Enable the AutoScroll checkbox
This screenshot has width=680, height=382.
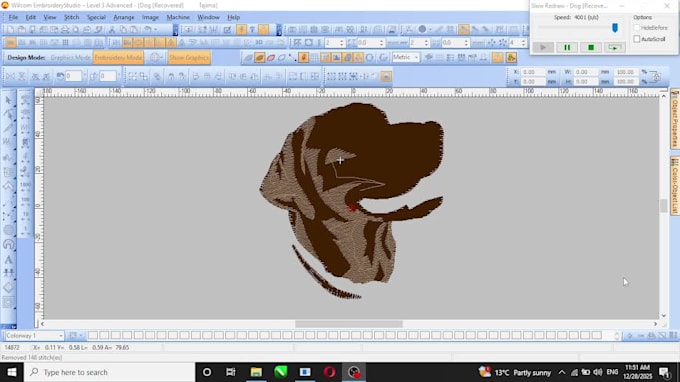click(637, 39)
